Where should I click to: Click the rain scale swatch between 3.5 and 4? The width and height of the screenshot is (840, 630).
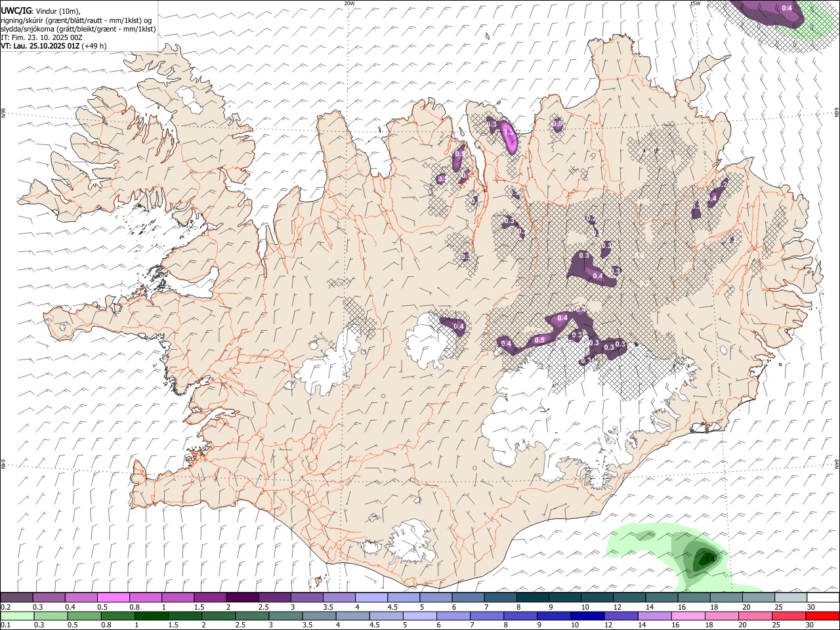tap(319, 616)
